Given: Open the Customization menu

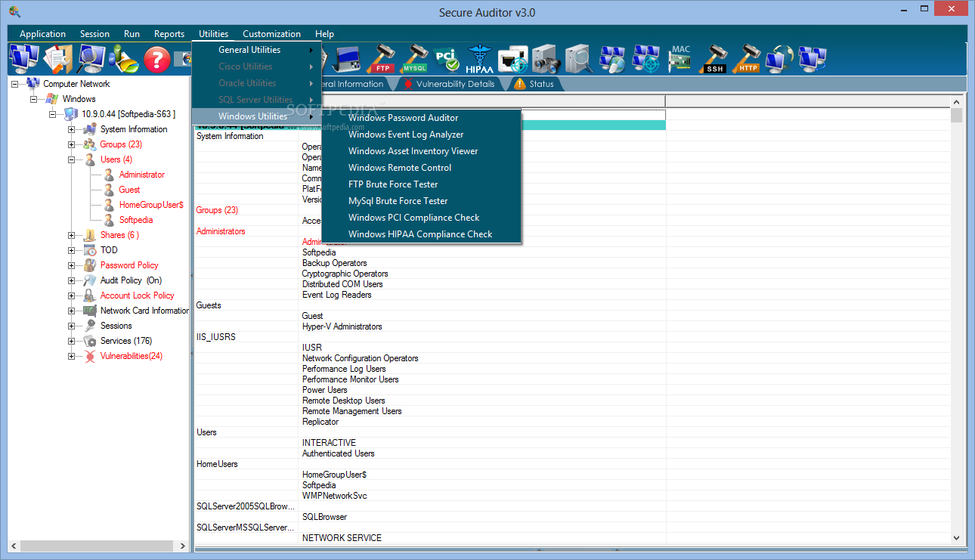Looking at the screenshot, I should (x=271, y=34).
